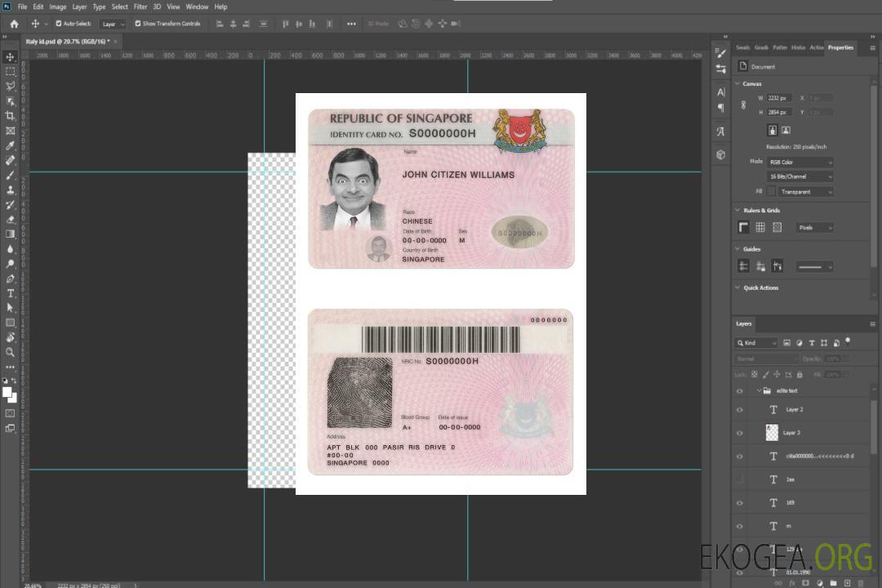Open options bar three-dot more menu
This screenshot has height=588, width=882.
(351, 24)
